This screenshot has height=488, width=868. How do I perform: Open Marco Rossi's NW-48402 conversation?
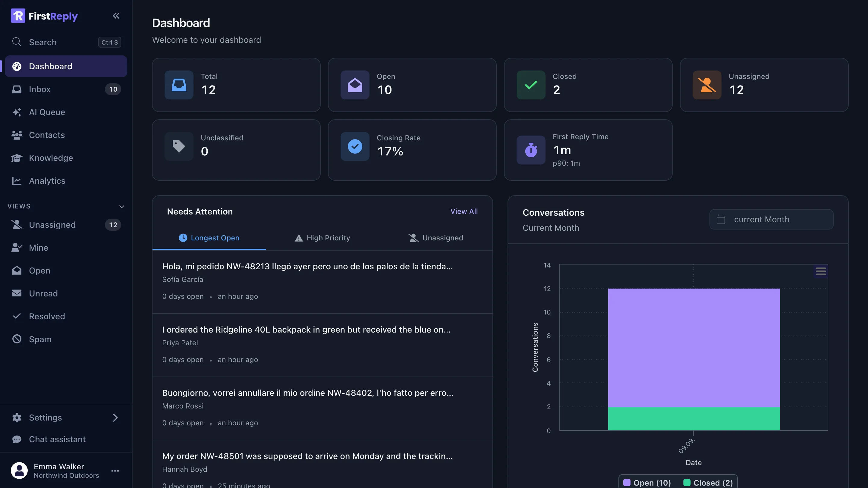coord(322,408)
